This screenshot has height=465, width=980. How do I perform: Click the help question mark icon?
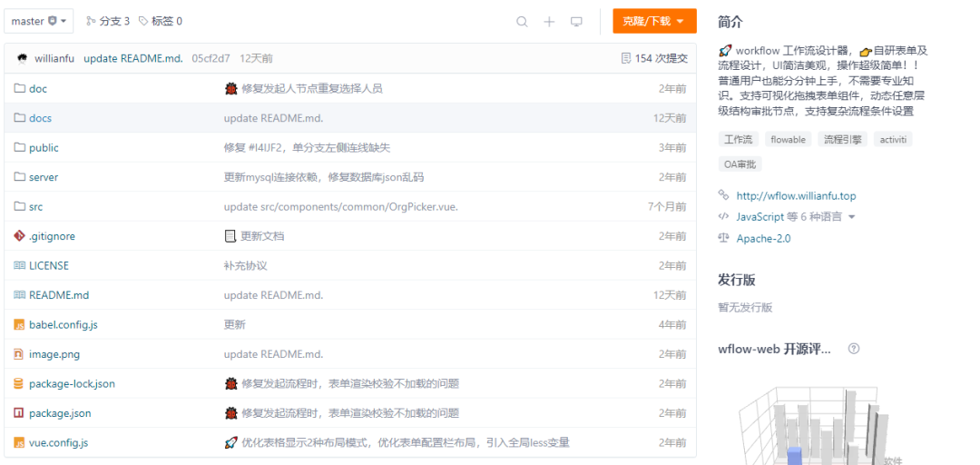[853, 349]
